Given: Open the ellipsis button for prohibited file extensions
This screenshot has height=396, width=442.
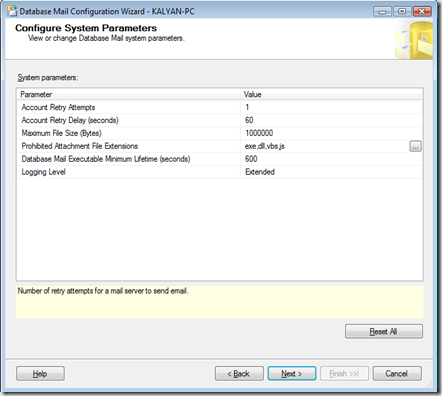Looking at the screenshot, I should 415,146.
